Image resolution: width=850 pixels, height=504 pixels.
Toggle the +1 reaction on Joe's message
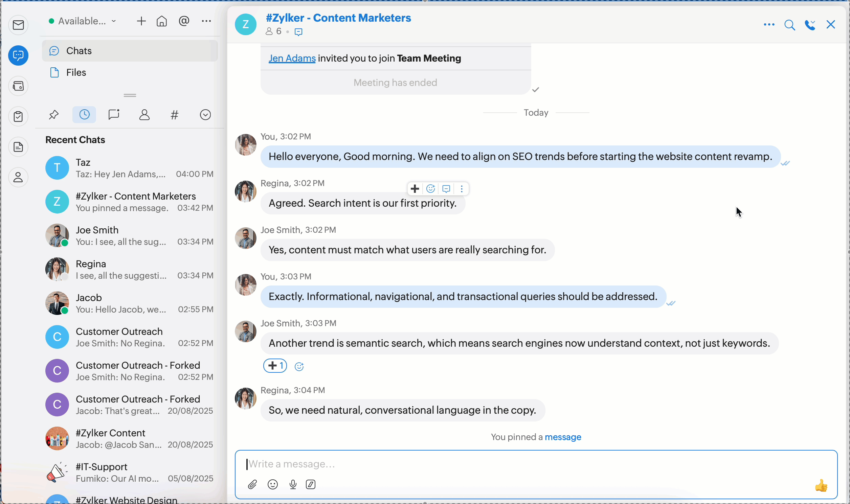(x=275, y=366)
